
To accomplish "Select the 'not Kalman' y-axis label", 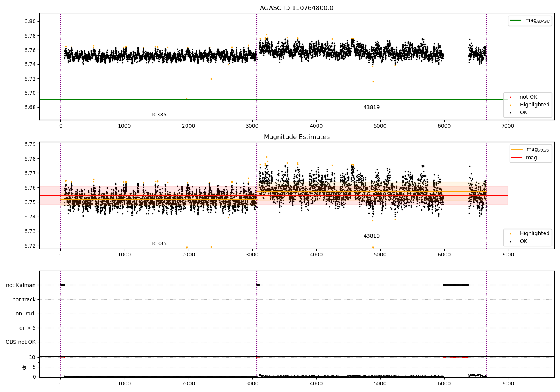I will coord(21,285).
